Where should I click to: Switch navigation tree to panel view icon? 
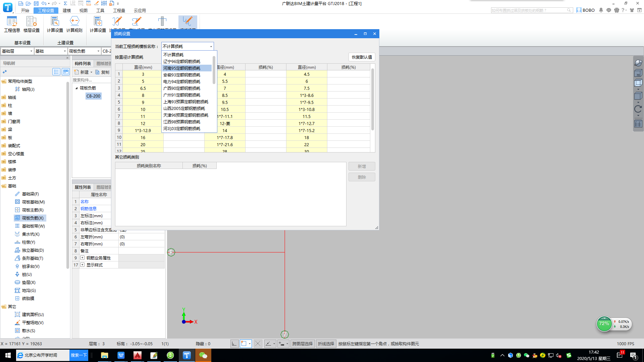[x=66, y=72]
